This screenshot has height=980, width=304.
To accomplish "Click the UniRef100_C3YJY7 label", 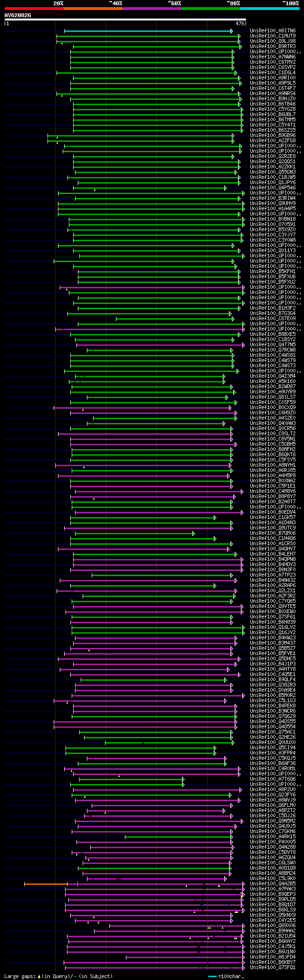I will pos(273,235).
